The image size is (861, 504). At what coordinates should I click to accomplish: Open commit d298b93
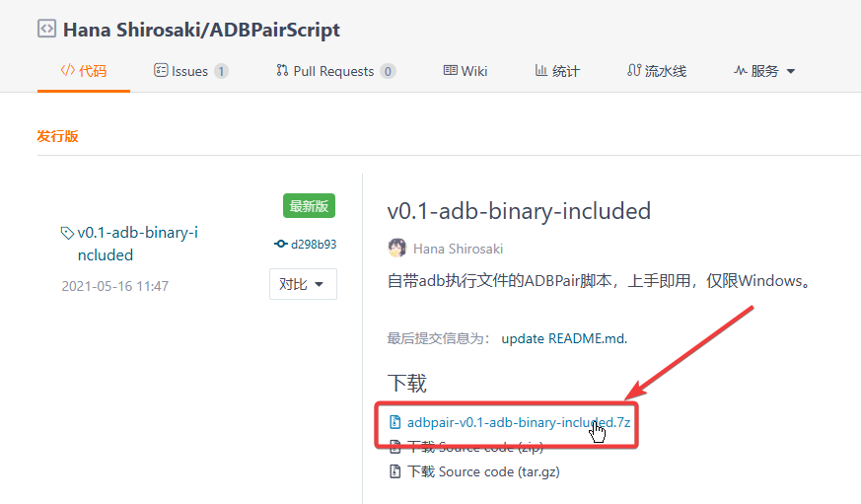click(313, 244)
